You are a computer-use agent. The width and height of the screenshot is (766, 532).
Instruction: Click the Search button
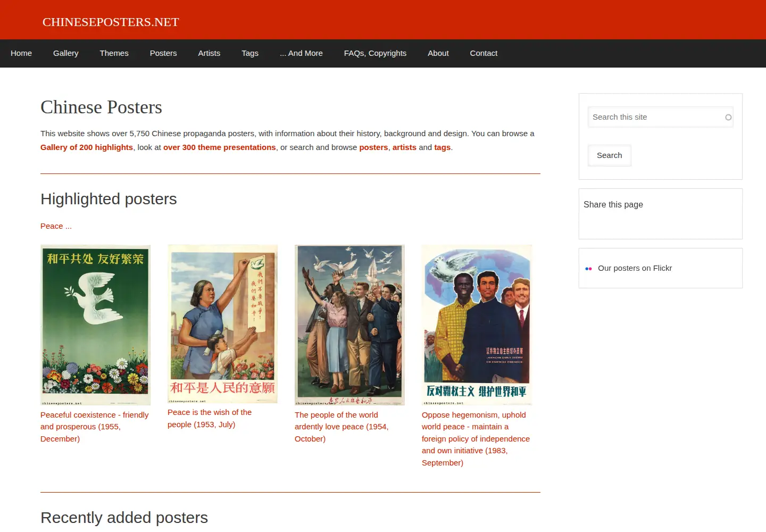click(610, 155)
